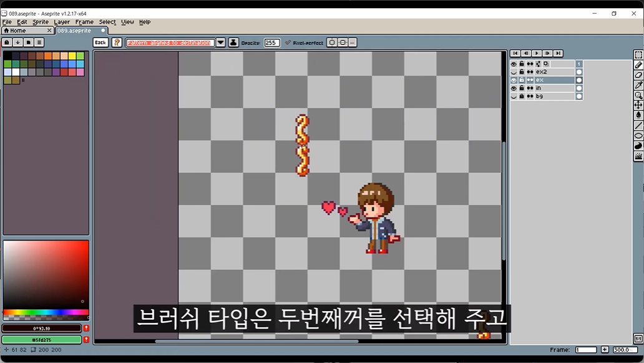This screenshot has width=644, height=363.
Task: Open the Edit menu
Action: (x=22, y=22)
